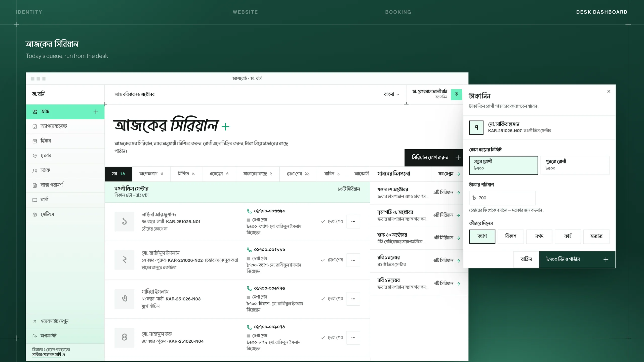Open অ্যাপয়েন্টমেন্ট calendar icon in sidebar
Image resolution: width=644 pixels, height=362 pixels.
click(x=35, y=126)
